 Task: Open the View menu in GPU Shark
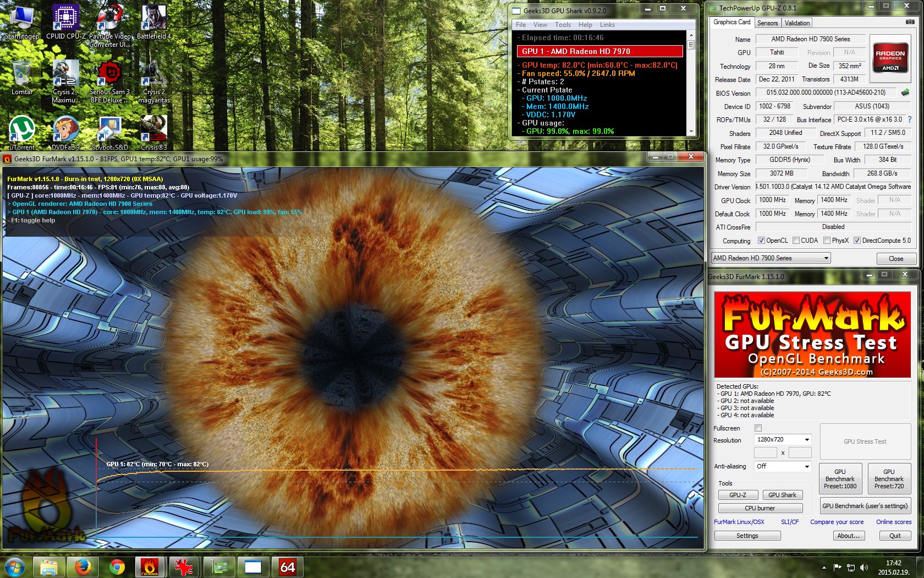(540, 25)
